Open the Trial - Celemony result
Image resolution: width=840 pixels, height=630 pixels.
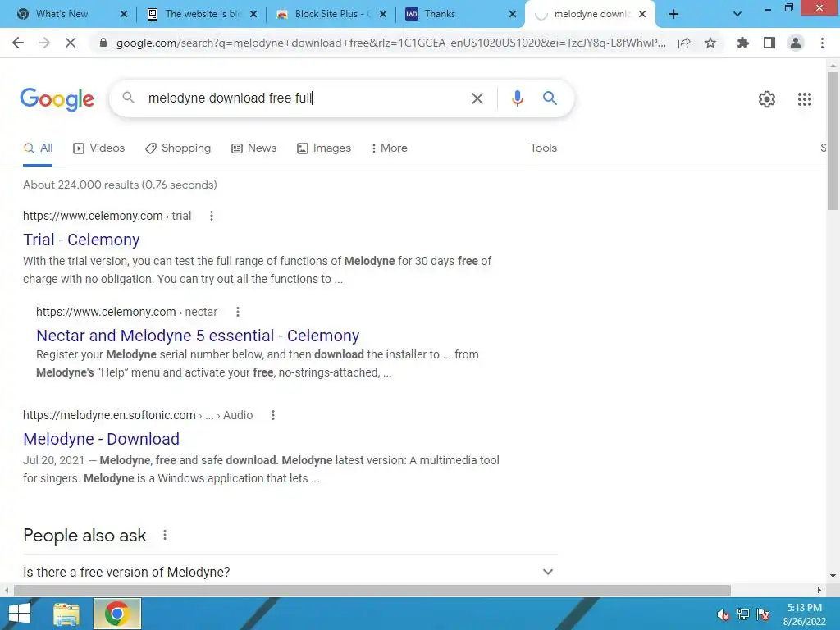coord(81,240)
